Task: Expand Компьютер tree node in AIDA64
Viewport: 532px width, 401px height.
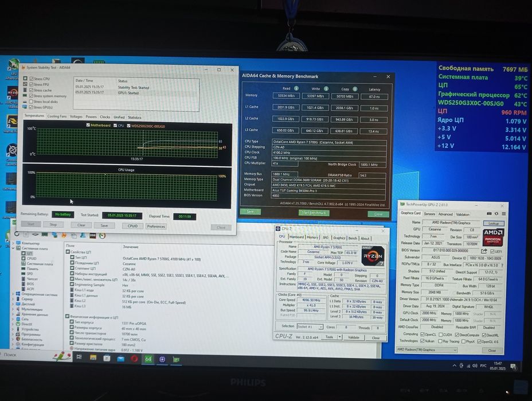Action: point(13,243)
